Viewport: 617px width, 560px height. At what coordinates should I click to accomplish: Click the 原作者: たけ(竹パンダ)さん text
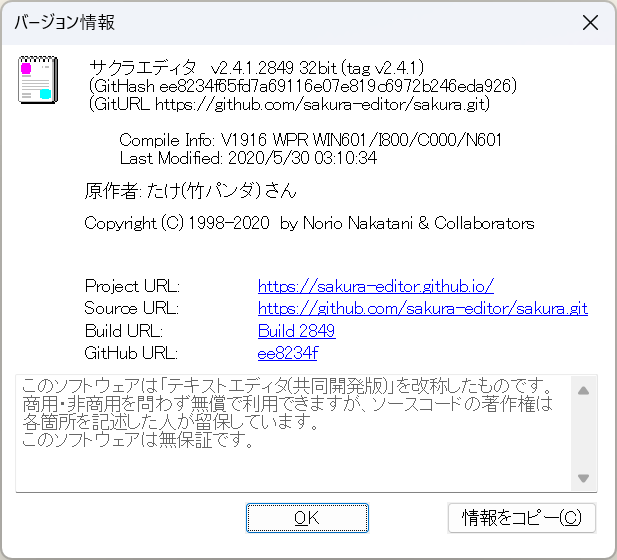190,191
